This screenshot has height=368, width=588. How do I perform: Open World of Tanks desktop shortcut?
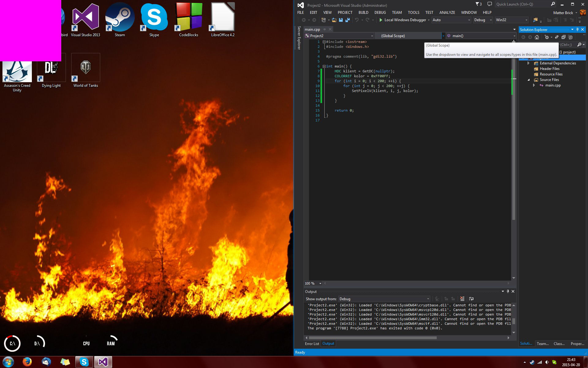pyautogui.click(x=86, y=71)
